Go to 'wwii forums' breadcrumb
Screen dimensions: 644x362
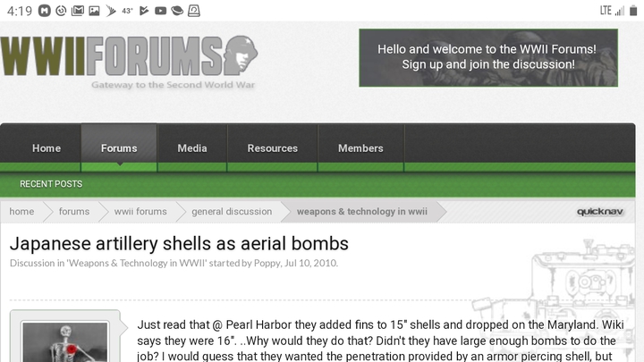pyautogui.click(x=140, y=211)
